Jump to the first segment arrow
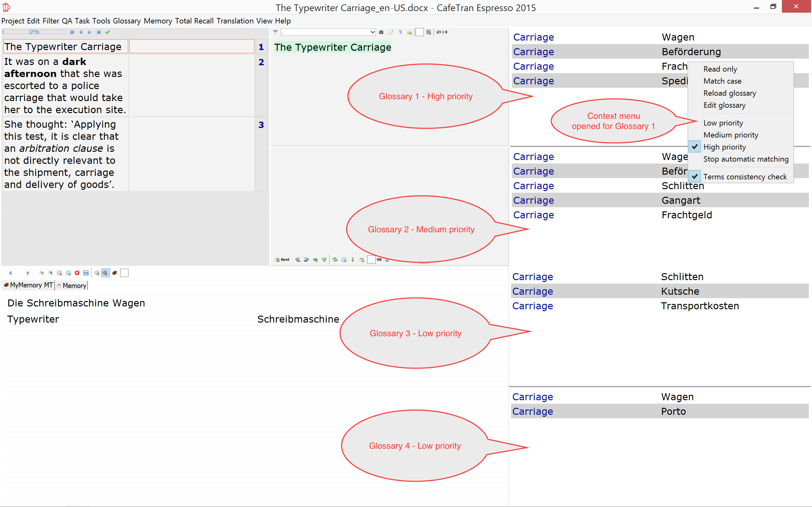This screenshot has width=812, height=507. (72, 32)
